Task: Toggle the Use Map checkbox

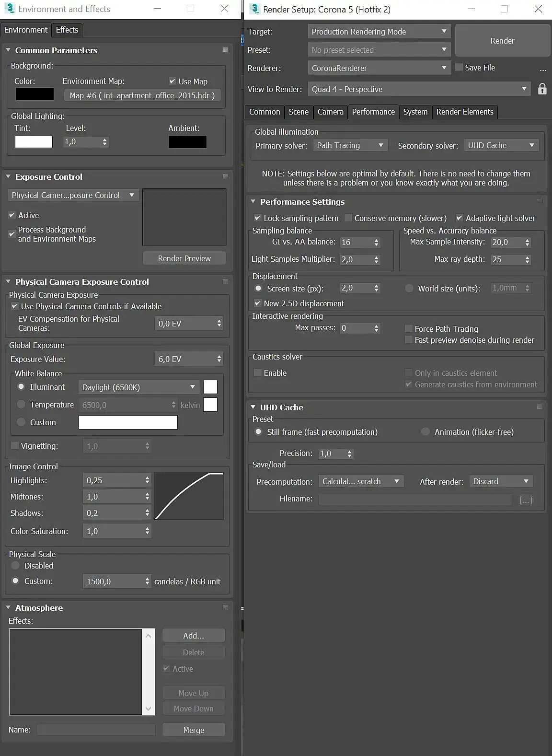Action: (x=172, y=81)
